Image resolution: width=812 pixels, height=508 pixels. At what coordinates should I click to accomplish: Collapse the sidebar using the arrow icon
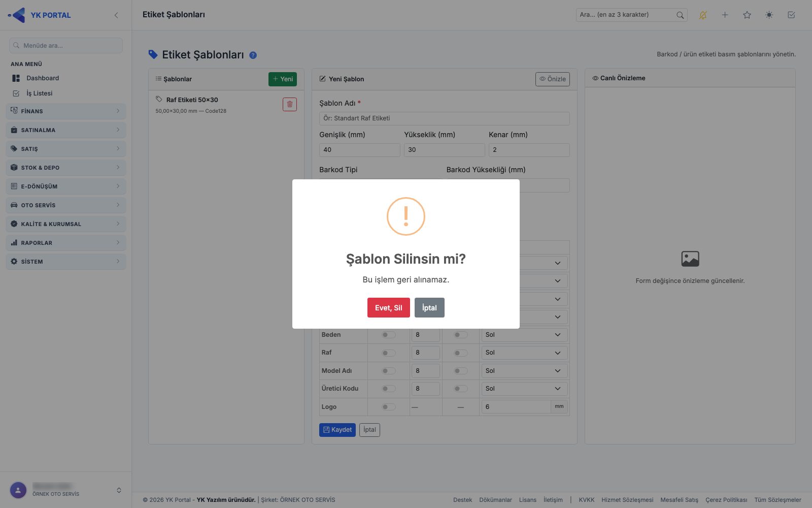pos(116,15)
